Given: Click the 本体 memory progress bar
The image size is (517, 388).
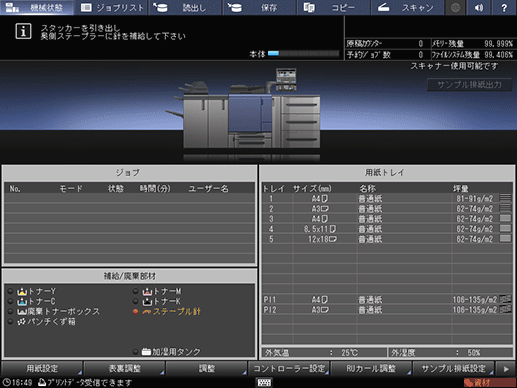Looking at the screenshot, I should 303,53.
